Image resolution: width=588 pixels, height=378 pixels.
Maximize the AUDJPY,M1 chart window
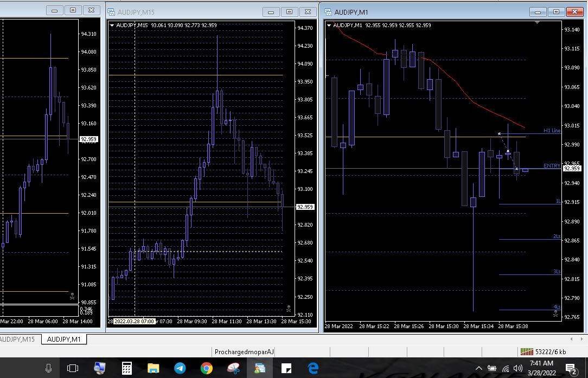click(556, 12)
